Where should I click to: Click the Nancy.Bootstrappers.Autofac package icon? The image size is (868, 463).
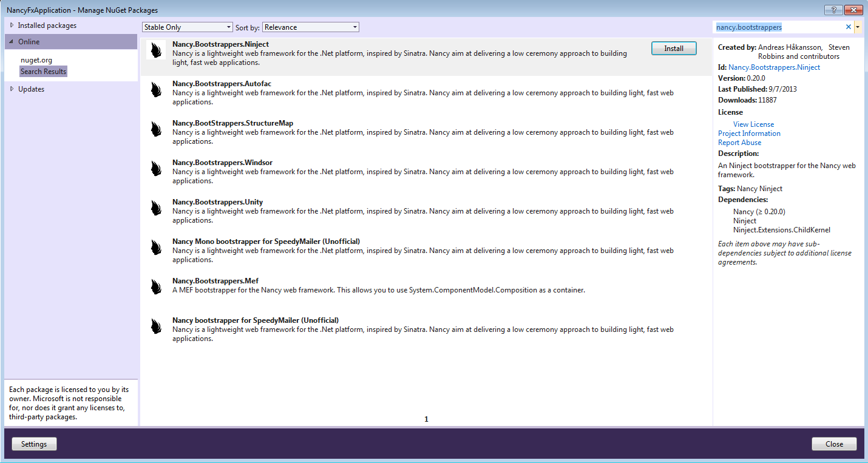[x=156, y=89]
